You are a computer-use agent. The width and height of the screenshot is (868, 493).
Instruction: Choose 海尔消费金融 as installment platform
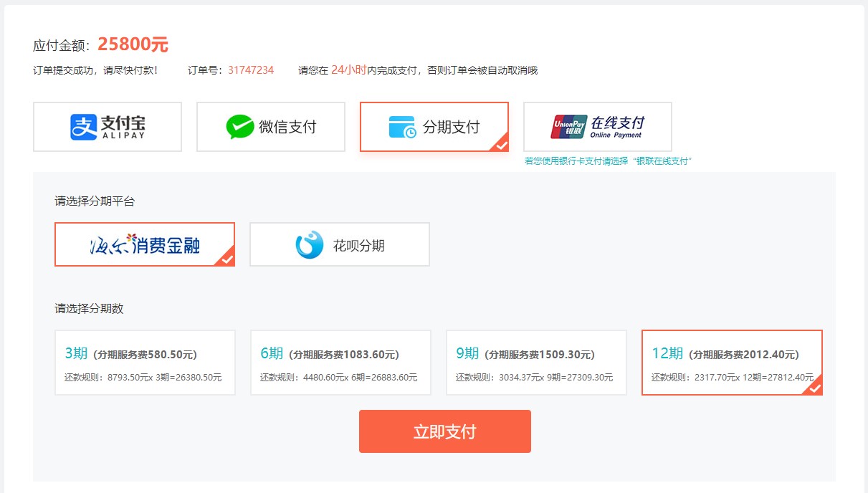145,245
